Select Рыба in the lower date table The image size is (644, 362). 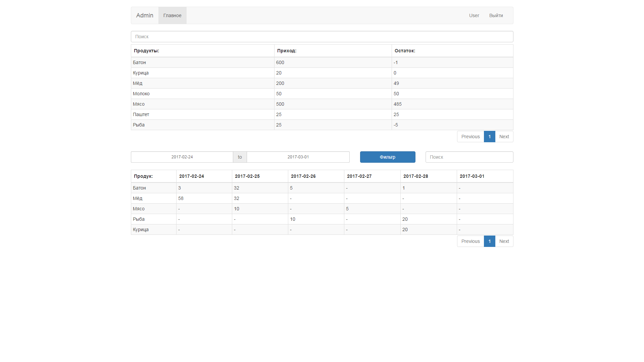(x=139, y=219)
